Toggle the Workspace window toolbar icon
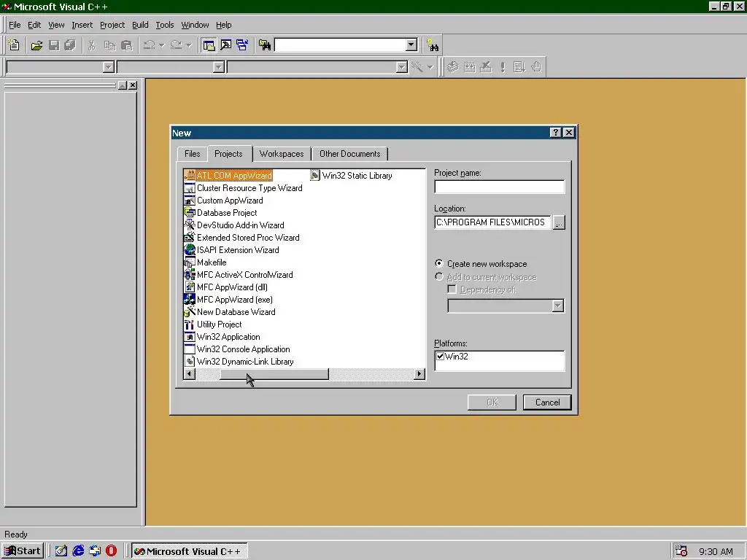 pyautogui.click(x=209, y=45)
